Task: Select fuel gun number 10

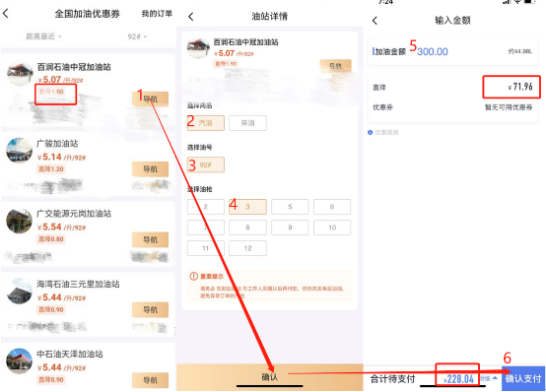Action: point(332,228)
